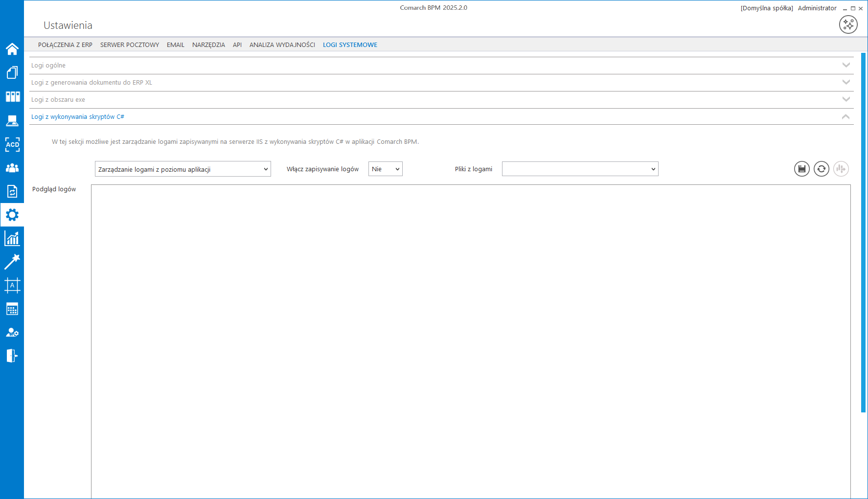Viewport: 868px width, 499px height.
Task: Expand 'Logi z obszaru exe' chevron
Action: coord(846,99)
